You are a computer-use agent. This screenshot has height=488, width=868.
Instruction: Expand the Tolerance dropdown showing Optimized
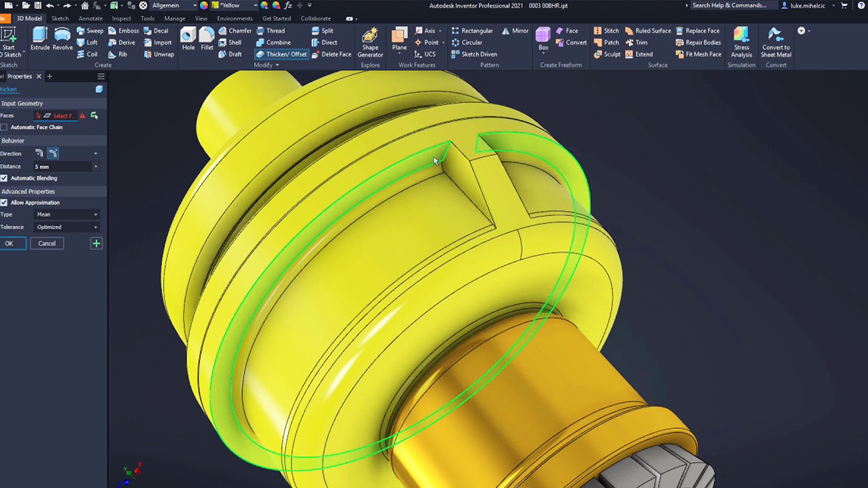point(95,227)
